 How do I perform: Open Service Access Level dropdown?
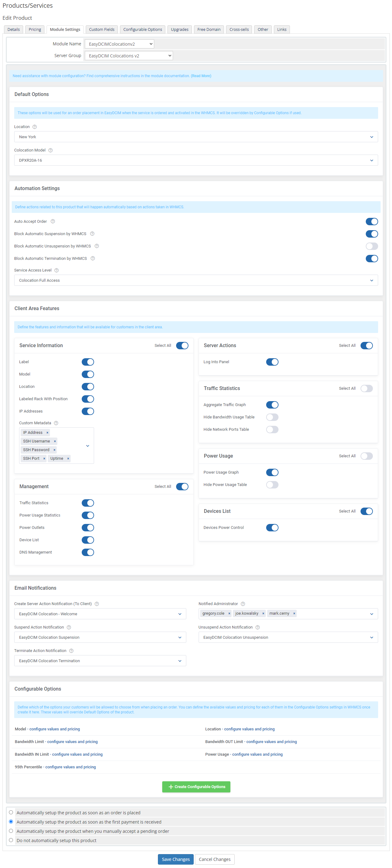click(x=196, y=280)
